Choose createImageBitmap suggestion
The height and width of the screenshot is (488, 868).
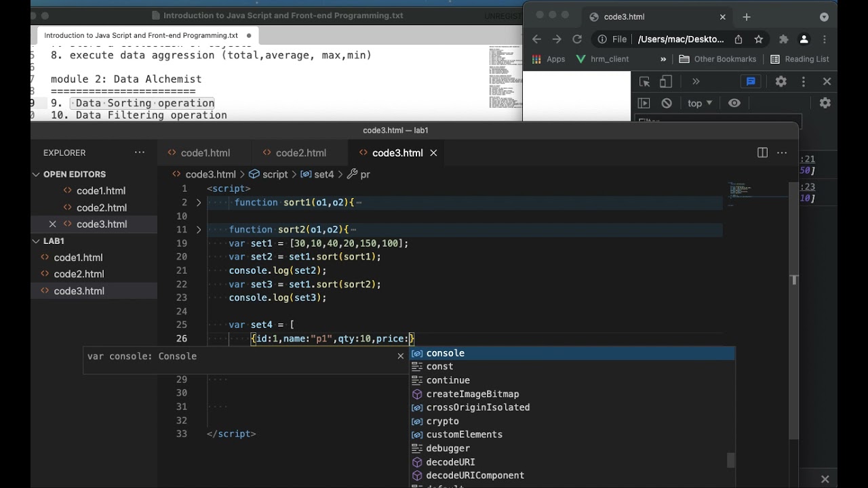[x=572, y=394]
